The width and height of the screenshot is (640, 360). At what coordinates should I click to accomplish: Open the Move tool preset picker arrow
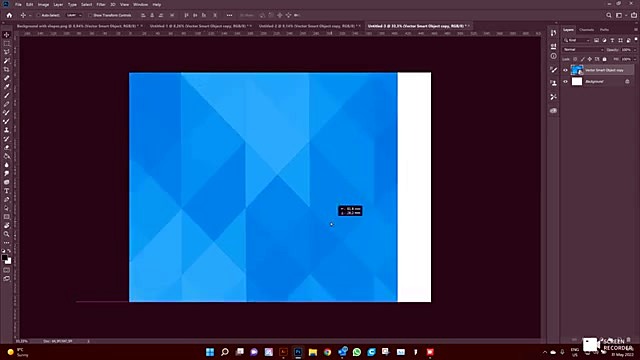30,15
